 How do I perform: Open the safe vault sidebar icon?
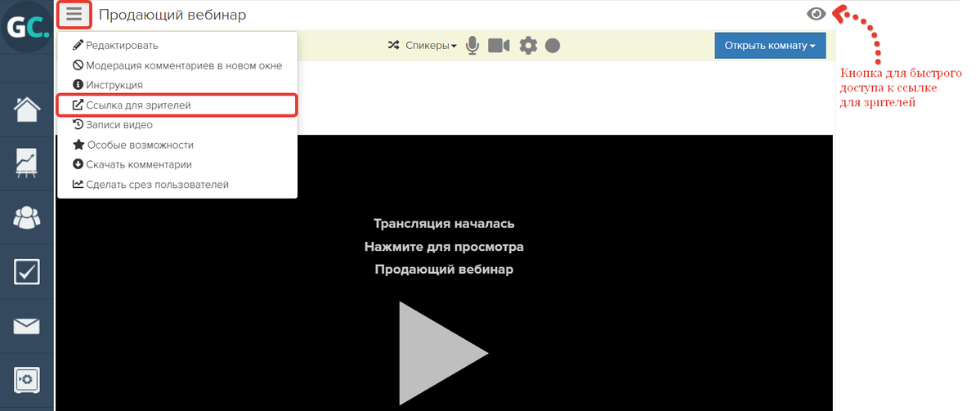click(x=27, y=379)
